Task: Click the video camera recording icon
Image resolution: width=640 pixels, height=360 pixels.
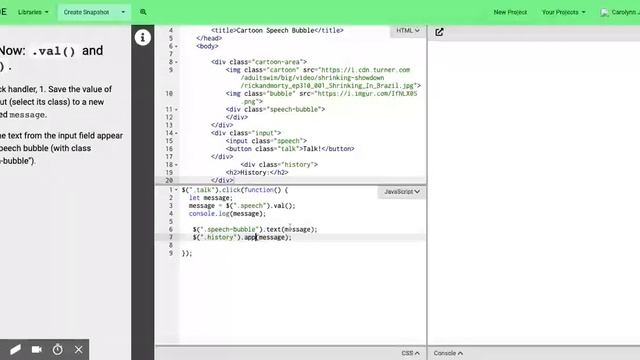Action: (x=37, y=349)
